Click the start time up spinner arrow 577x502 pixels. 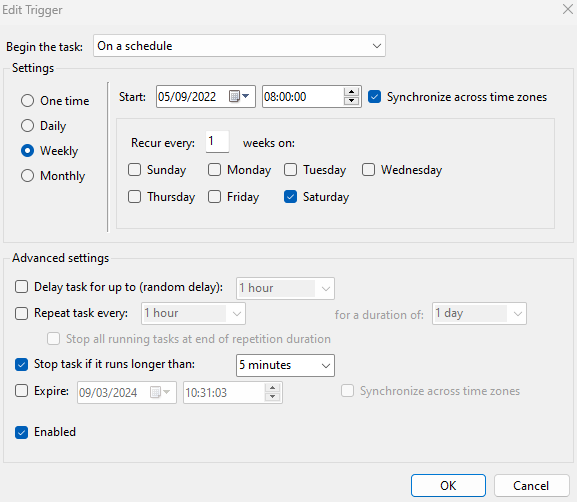pos(351,92)
